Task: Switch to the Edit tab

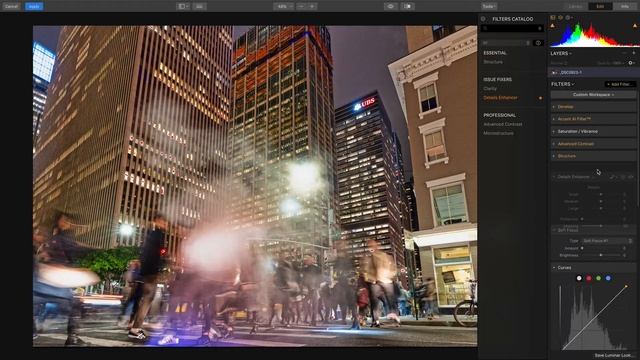Action: click(x=600, y=7)
